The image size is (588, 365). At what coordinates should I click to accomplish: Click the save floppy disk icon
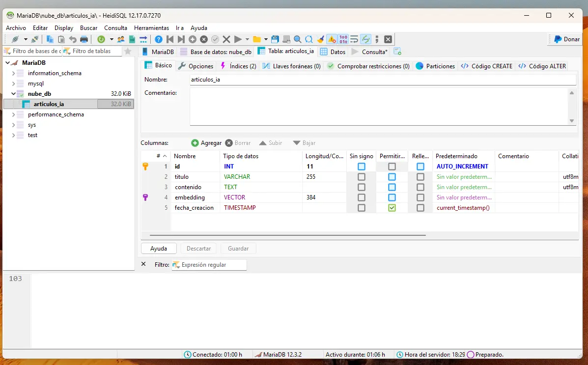pos(275,39)
